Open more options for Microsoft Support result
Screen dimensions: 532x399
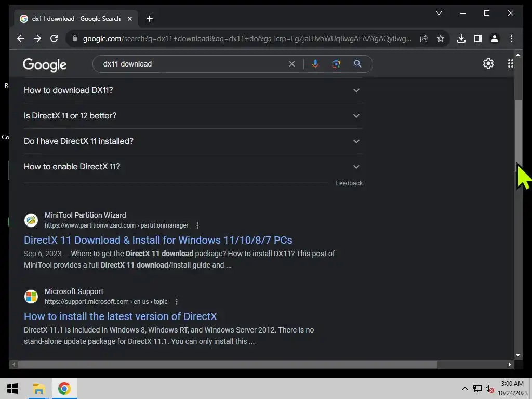pos(177,302)
